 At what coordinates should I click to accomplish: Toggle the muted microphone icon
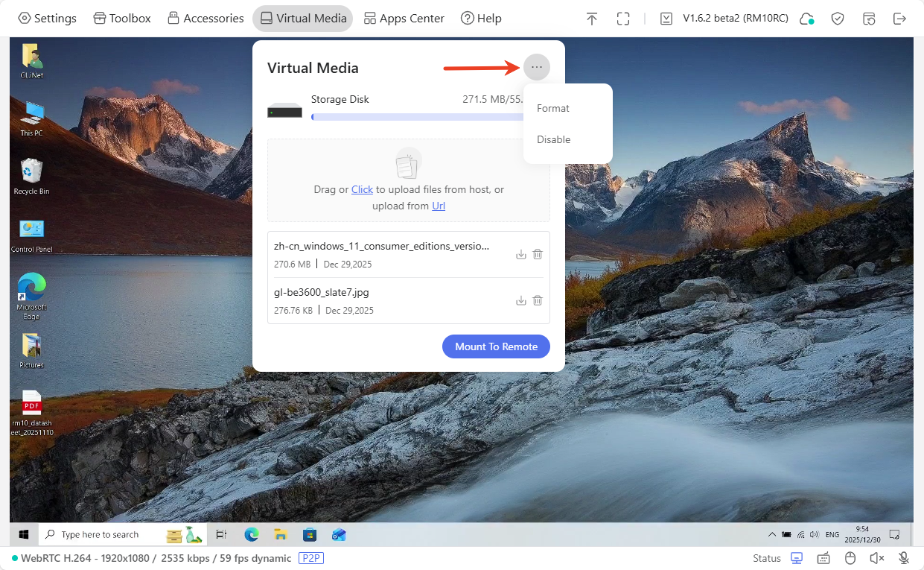point(904,558)
